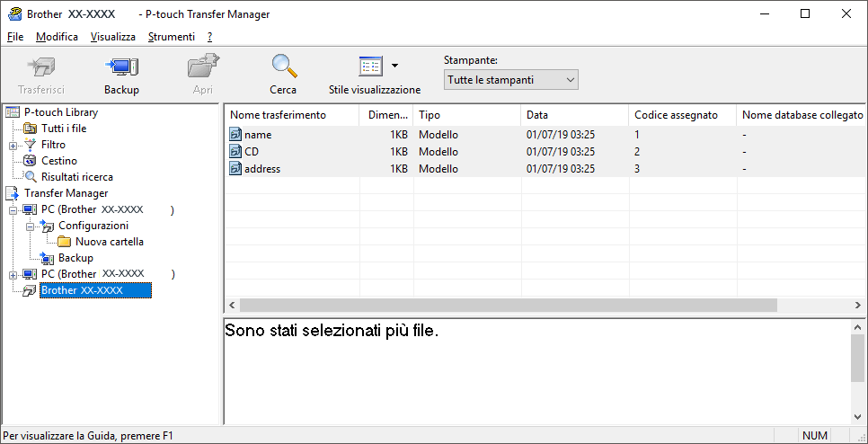Open the File menu
This screenshot has width=868, height=444.
tap(15, 37)
